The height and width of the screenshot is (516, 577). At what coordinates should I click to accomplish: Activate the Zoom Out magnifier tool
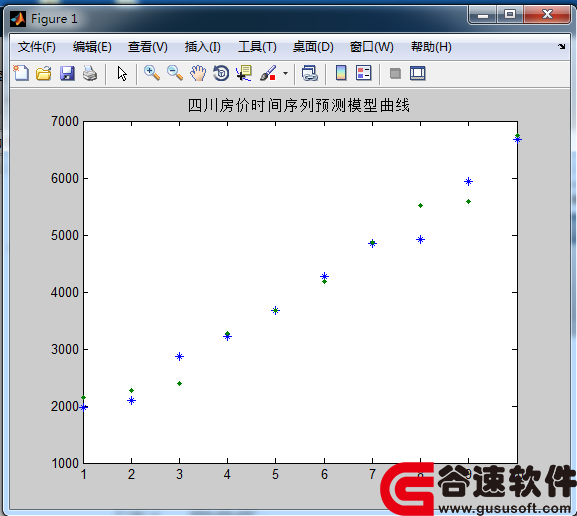point(175,73)
